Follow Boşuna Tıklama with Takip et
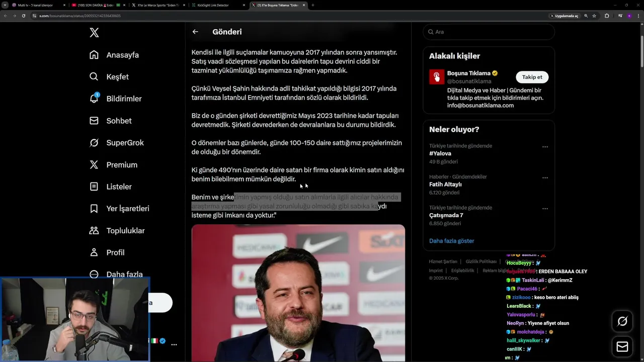The height and width of the screenshot is (362, 644). [x=532, y=77]
